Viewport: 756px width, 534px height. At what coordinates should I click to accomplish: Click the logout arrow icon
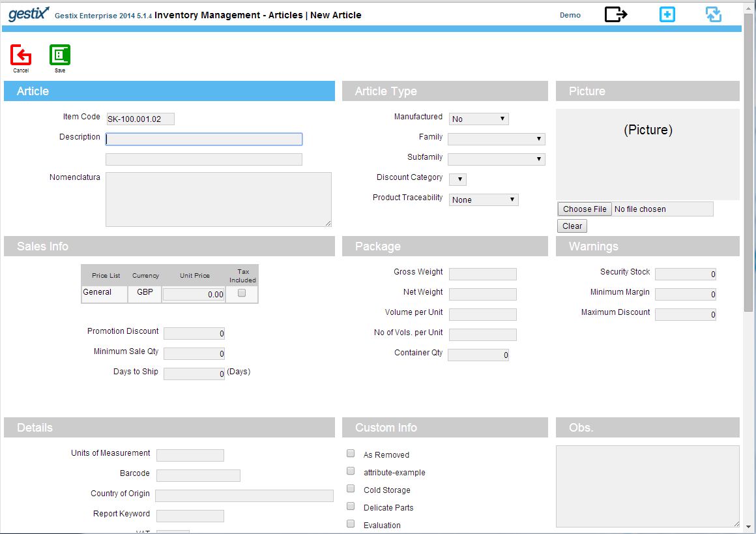(616, 14)
